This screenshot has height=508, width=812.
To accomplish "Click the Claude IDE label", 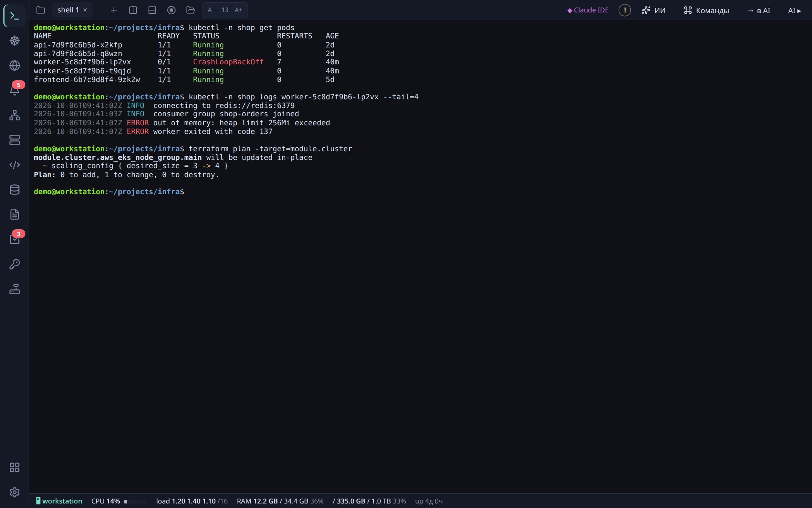I will coord(588,10).
